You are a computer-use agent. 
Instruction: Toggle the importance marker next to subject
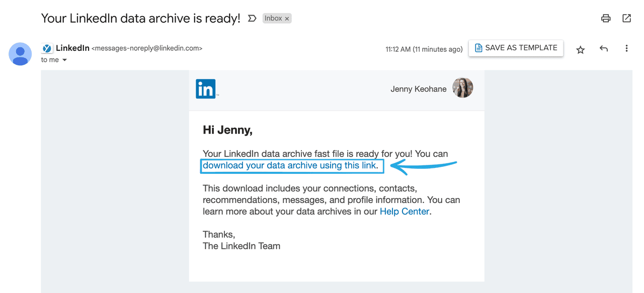(252, 19)
